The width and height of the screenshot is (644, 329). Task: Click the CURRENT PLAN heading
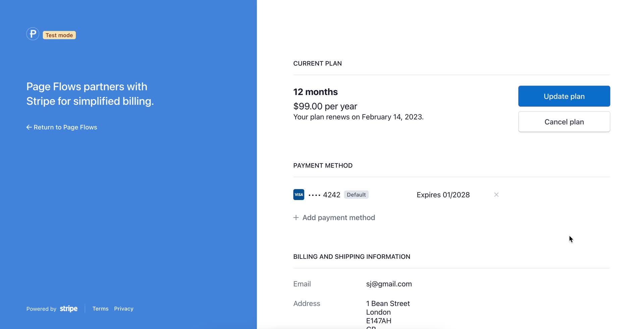pyautogui.click(x=318, y=63)
